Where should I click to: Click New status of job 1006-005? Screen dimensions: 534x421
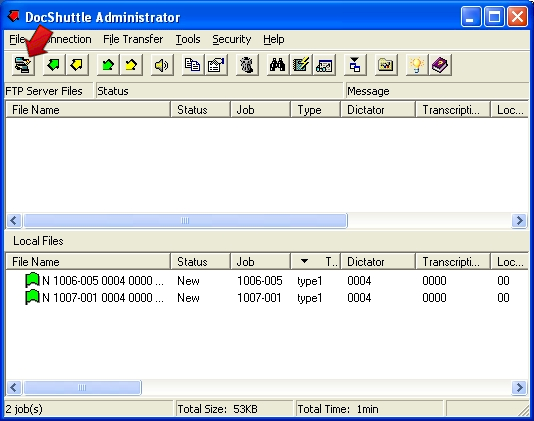coord(188,281)
